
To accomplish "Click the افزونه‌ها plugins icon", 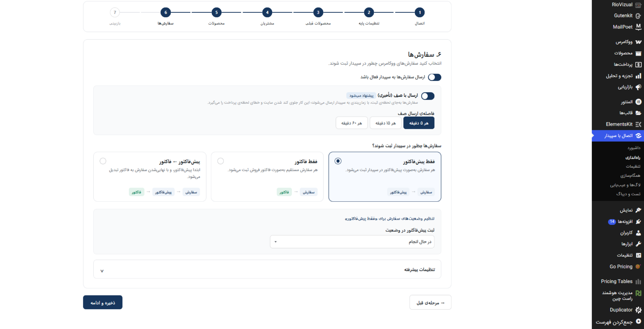I will 638,221.
